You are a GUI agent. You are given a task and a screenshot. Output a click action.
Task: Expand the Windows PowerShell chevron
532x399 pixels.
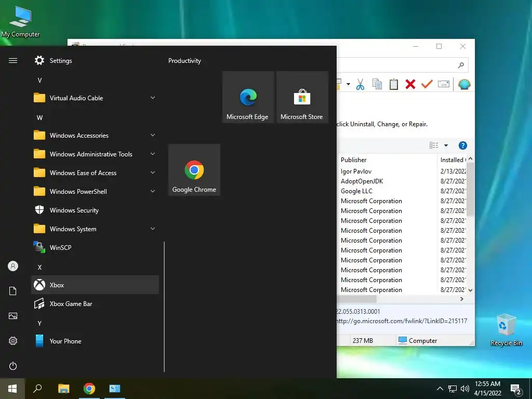coord(153,191)
